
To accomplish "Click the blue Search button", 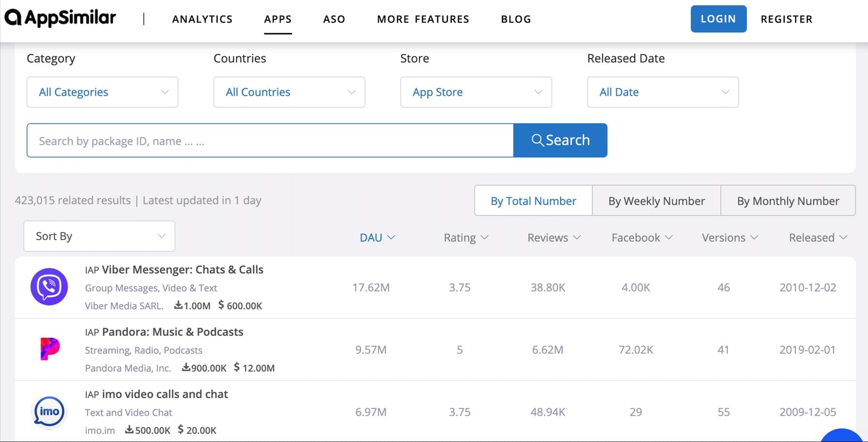I will tap(560, 140).
